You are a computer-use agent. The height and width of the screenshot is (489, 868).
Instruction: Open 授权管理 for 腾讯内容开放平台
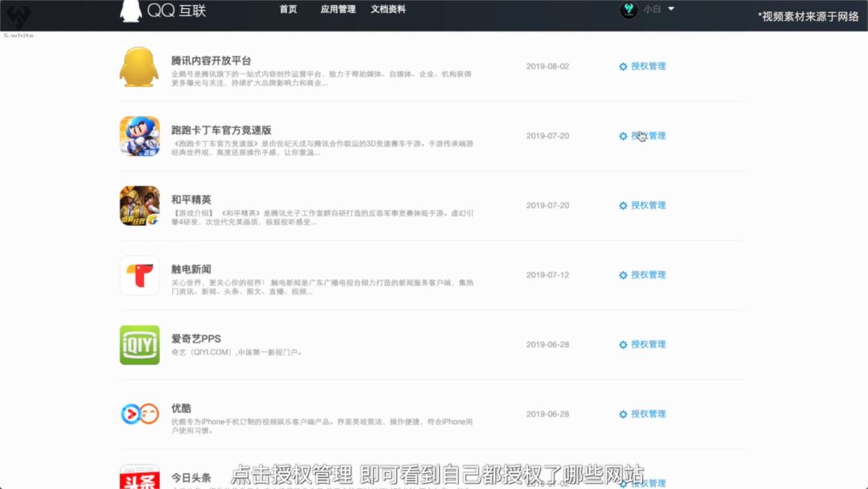pyautogui.click(x=649, y=67)
